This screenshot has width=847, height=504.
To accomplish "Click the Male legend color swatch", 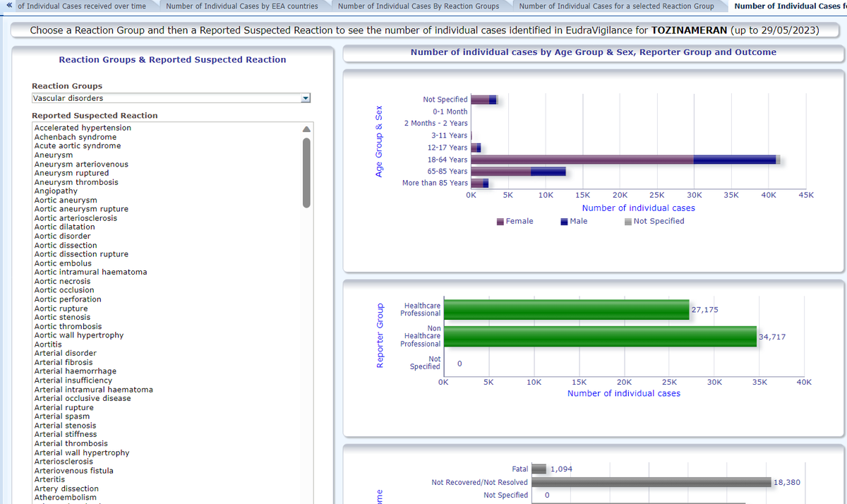I will click(565, 222).
